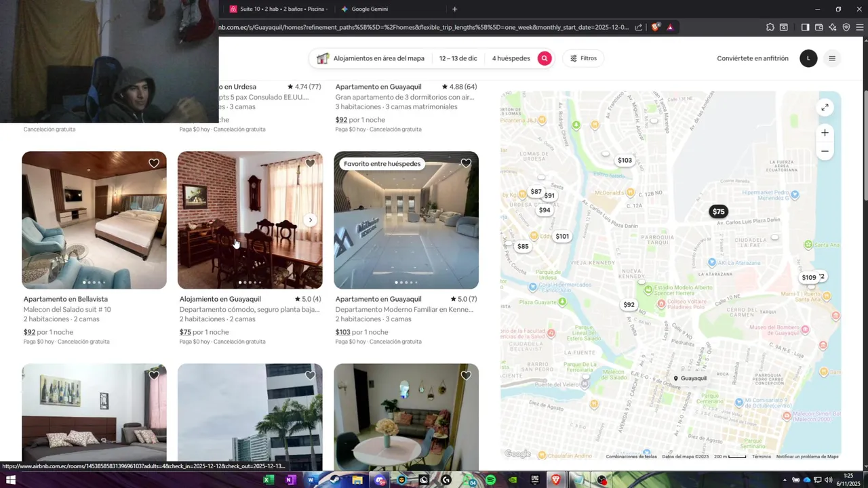This screenshot has height=488, width=868.
Task: Favorite the Alojamiento en Guayaquil $75 listing
Action: click(310, 163)
